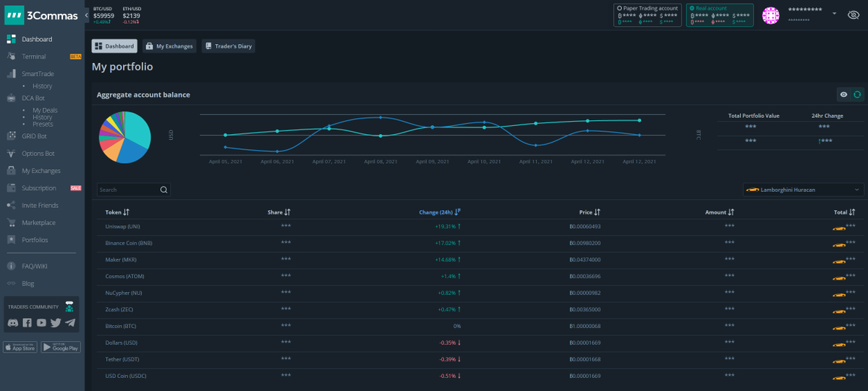Open DCA Bot in the sidebar
The image size is (868, 391).
click(33, 98)
